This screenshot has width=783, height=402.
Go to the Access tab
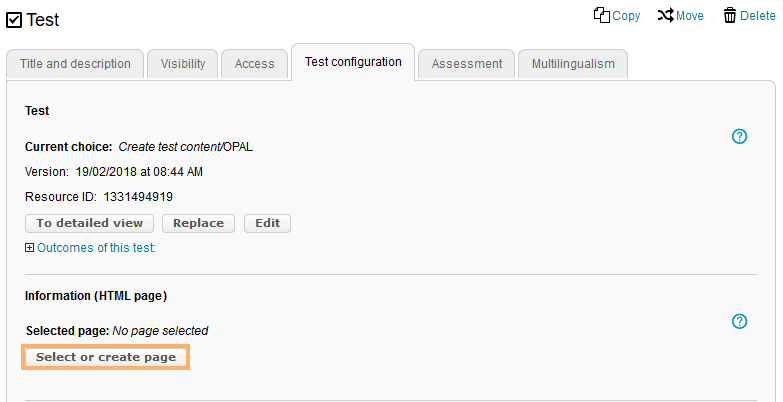[x=254, y=63]
